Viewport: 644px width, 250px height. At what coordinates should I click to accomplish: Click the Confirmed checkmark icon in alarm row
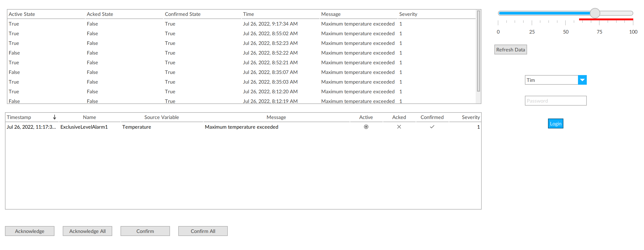432,127
